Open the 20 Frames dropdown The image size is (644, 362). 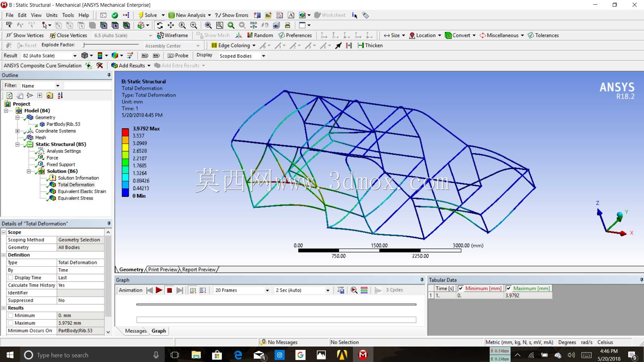[x=267, y=290]
